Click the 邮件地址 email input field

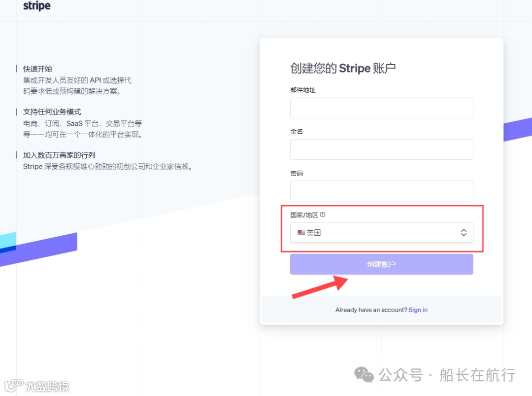pyautogui.click(x=381, y=108)
